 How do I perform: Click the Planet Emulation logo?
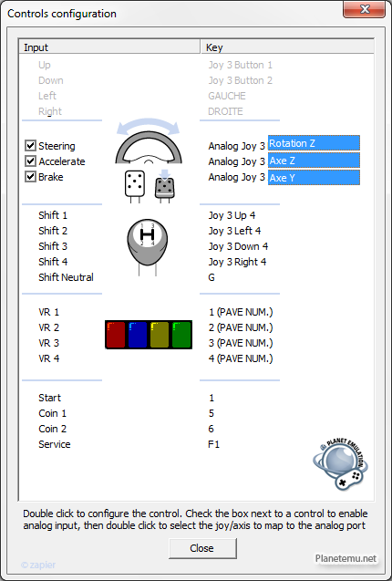[x=341, y=463]
